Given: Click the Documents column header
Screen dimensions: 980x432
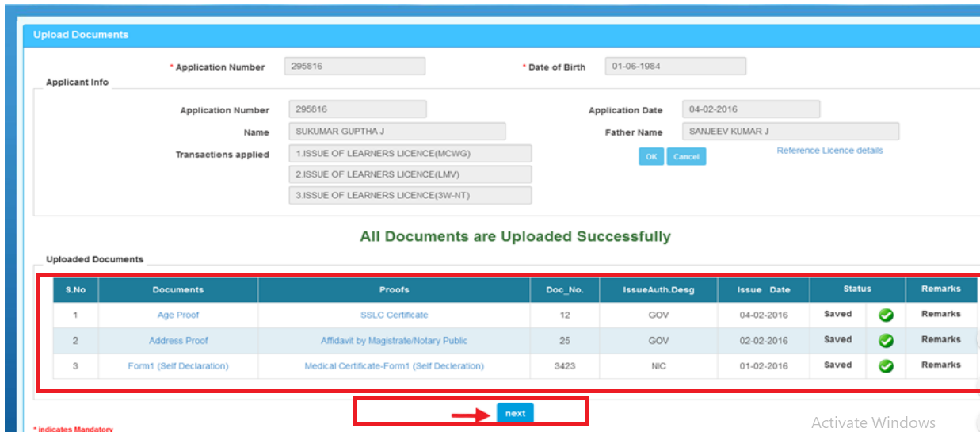Looking at the screenshot, I should tap(178, 290).
